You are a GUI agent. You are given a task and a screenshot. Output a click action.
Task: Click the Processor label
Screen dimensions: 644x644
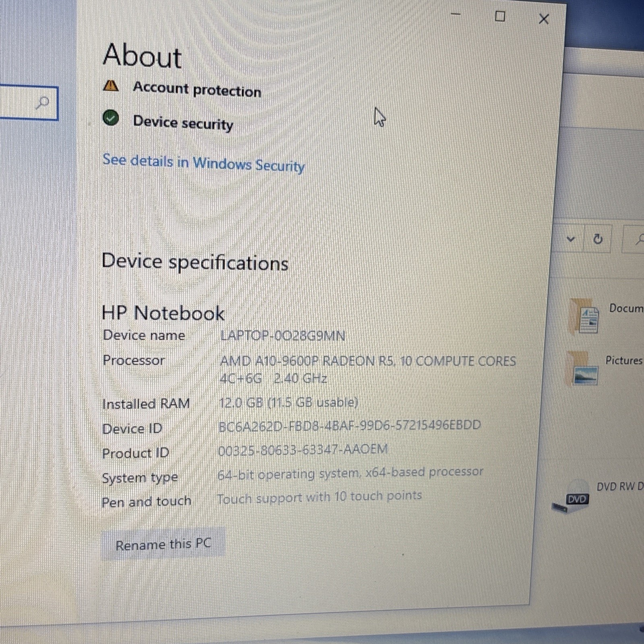pyautogui.click(x=134, y=360)
